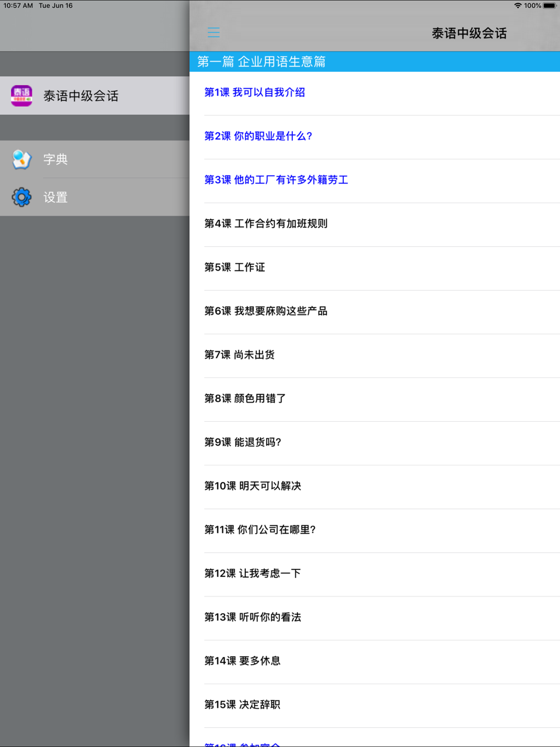Open lesson 第3课 他的工厂有许多外籍劳工
The width and height of the screenshot is (560, 747).
point(375,181)
